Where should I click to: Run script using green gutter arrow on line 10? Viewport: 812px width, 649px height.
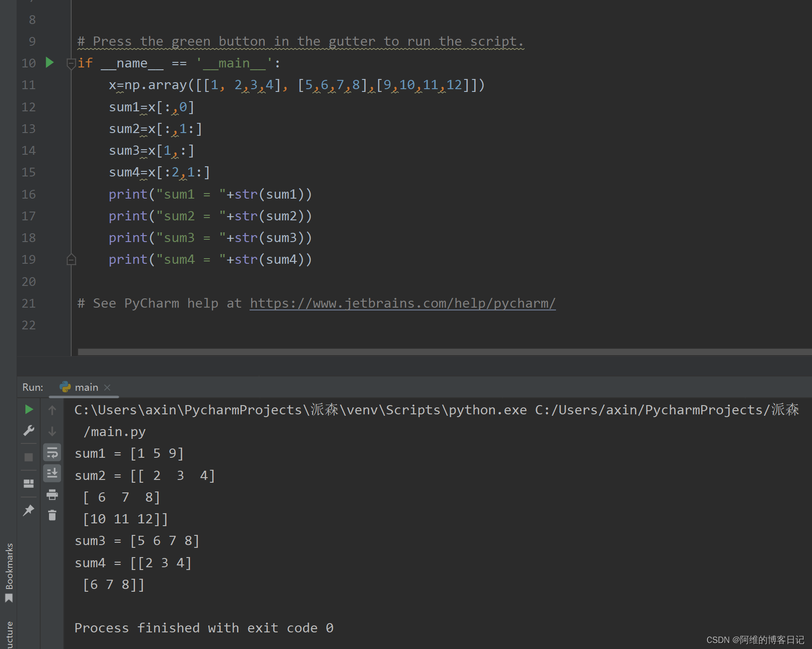tap(49, 62)
